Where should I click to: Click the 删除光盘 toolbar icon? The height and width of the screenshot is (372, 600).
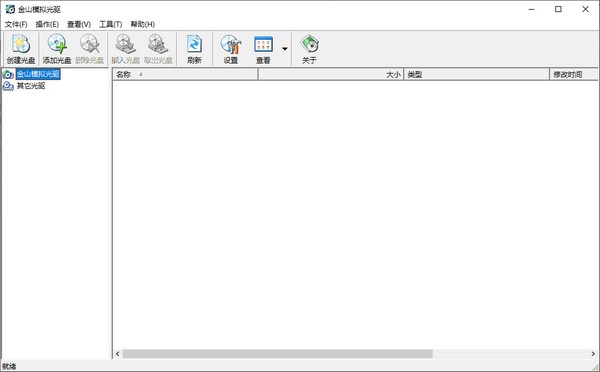click(89, 49)
